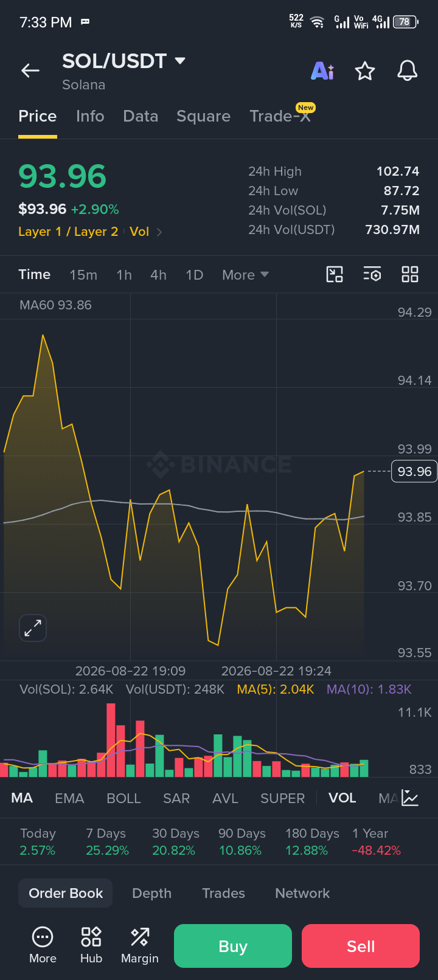Open the chart grid layout icon
The height and width of the screenshot is (980, 438).
point(410,274)
